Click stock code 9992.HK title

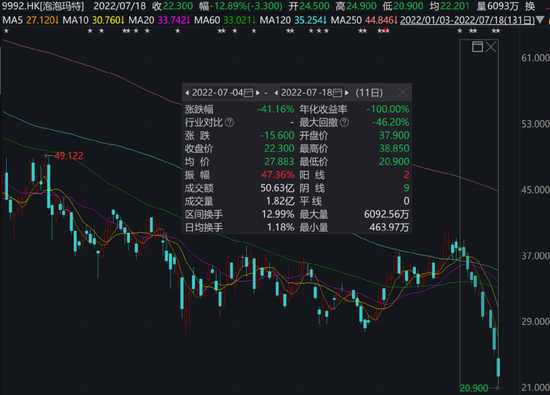pos(22,6)
